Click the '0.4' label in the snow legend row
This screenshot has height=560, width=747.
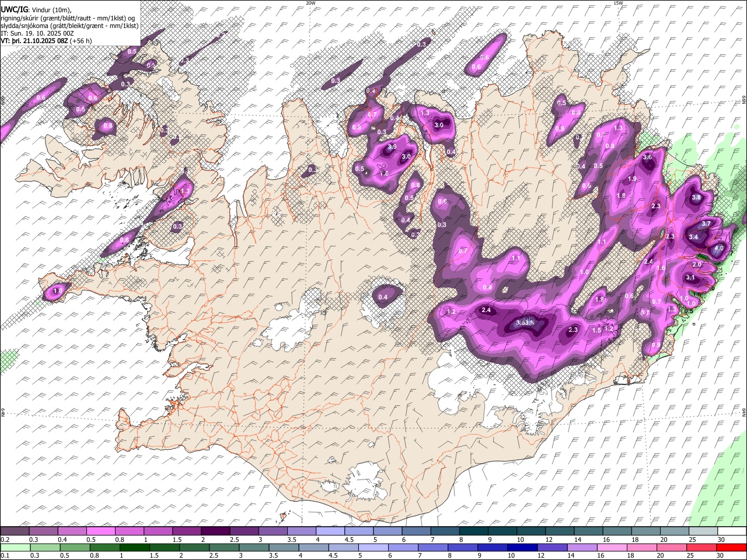(62, 540)
